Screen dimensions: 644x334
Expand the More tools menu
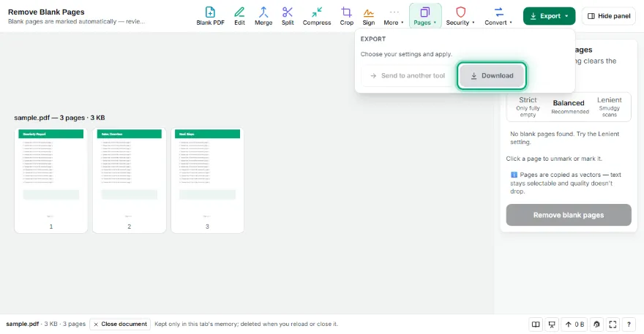[x=394, y=16]
